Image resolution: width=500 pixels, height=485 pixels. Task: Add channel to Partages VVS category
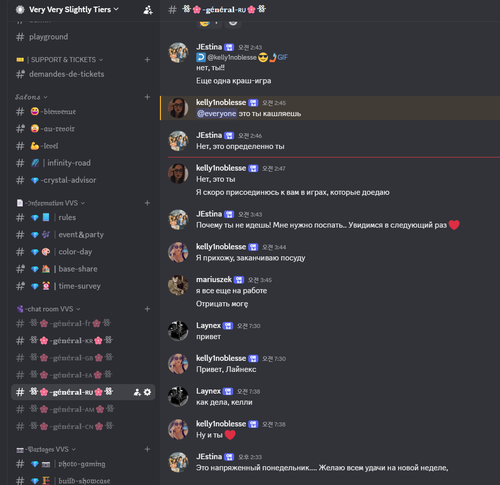pos(147,449)
